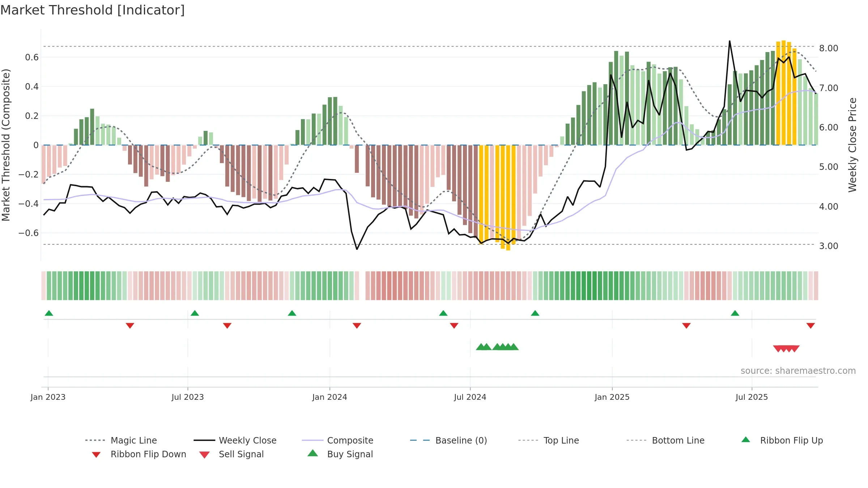Click the 0 tick on left axis
Screen dimensions: 868x488
tap(36, 145)
